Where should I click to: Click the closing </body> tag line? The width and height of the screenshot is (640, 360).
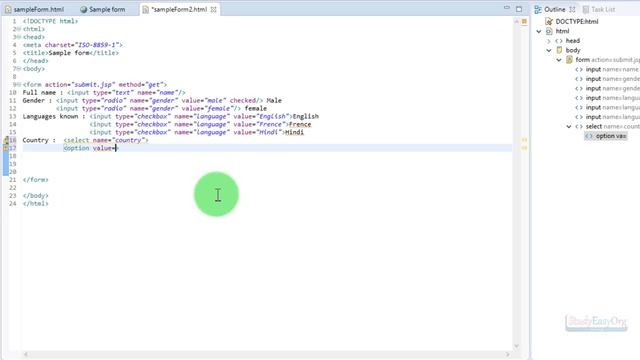[x=36, y=196]
